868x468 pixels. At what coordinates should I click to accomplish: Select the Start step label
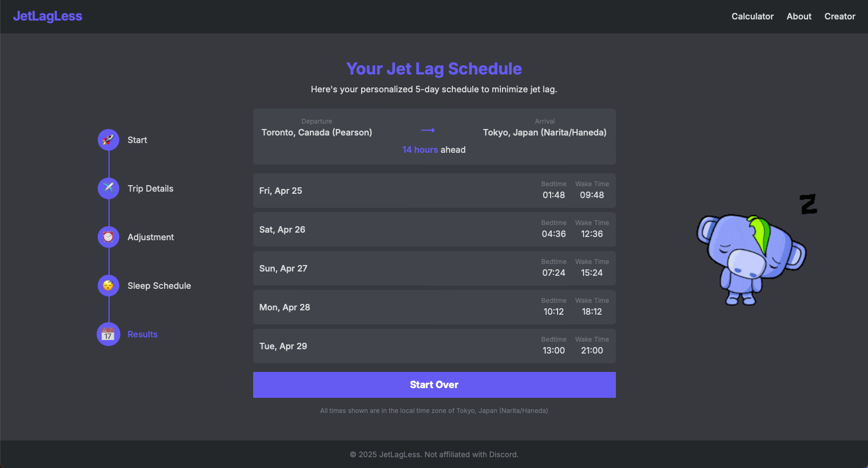tap(137, 139)
